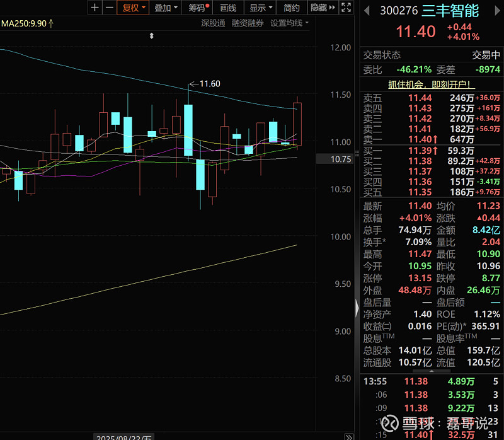Click the 涨停 13.15 value
This screenshot has width=504, height=440.
tap(420, 278)
